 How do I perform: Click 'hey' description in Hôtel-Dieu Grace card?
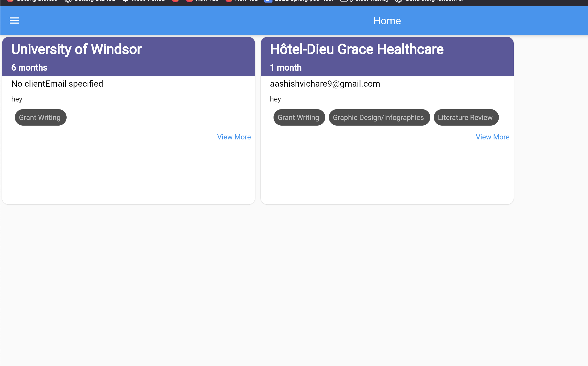tap(275, 99)
